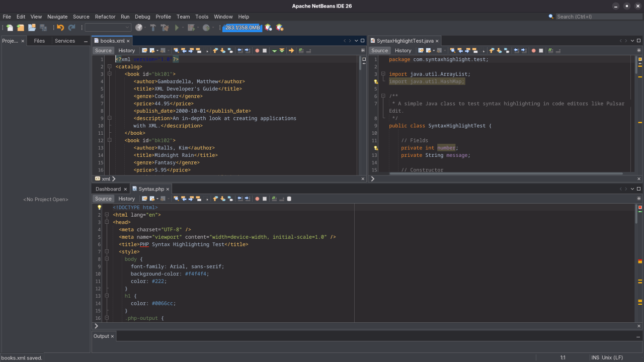Click the memory usage garbage-collect indicator

tap(243, 28)
